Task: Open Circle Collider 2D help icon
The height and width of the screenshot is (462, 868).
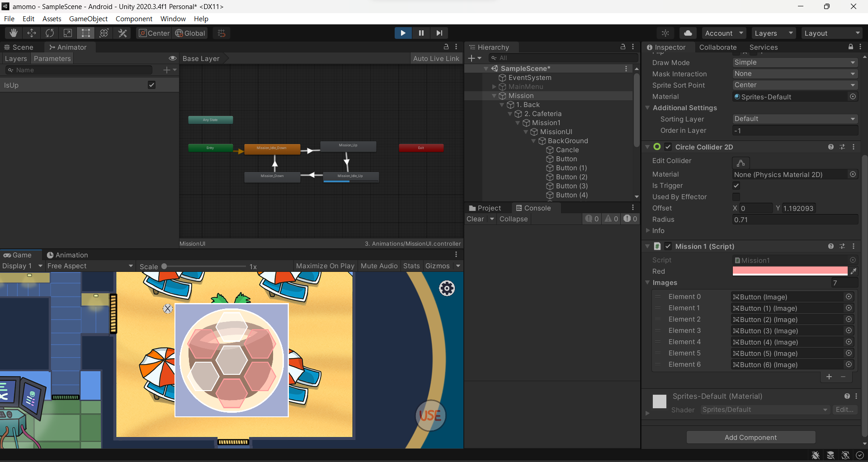Action: click(831, 147)
